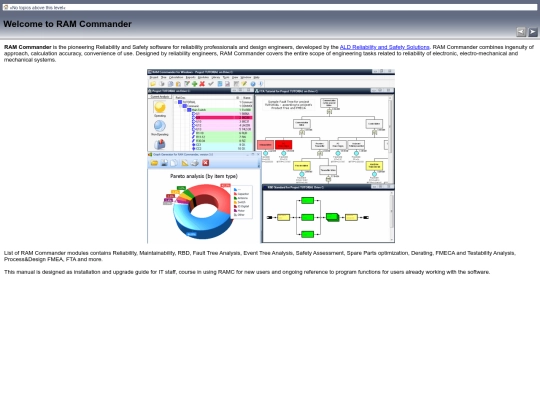Image resolution: width=540 pixels, height=405 pixels.
Task: Click the Graph Generator ruler triangle icon
Action: tap(185, 163)
